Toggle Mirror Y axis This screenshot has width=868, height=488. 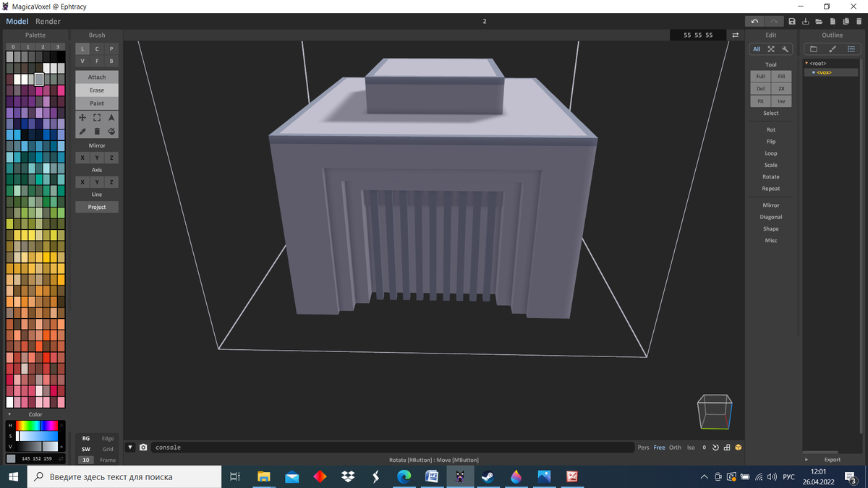click(97, 158)
